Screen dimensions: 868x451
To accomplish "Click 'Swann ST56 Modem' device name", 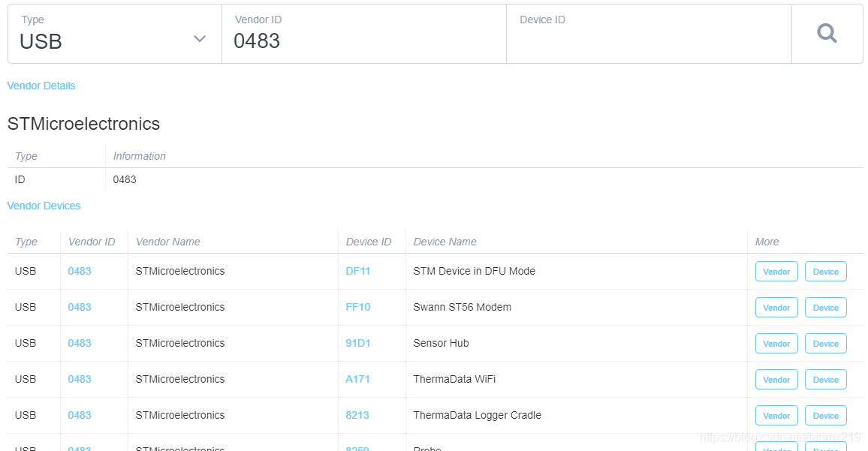I will (463, 307).
